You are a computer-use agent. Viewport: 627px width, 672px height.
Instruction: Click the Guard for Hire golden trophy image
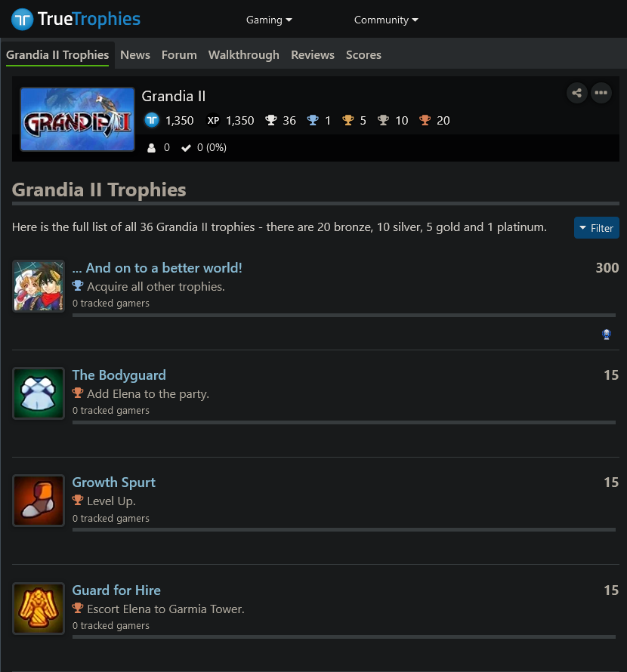click(x=39, y=608)
